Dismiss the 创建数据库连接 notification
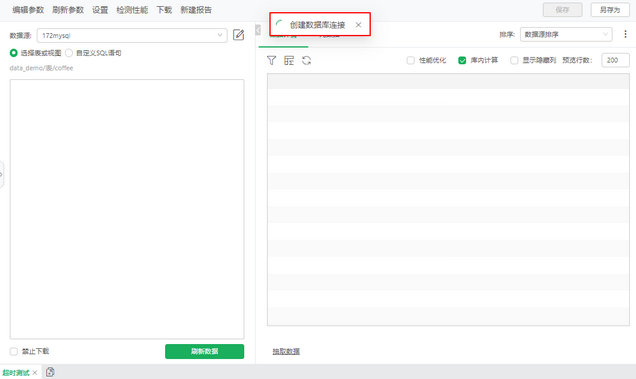This screenshot has height=379, width=636. coord(358,25)
